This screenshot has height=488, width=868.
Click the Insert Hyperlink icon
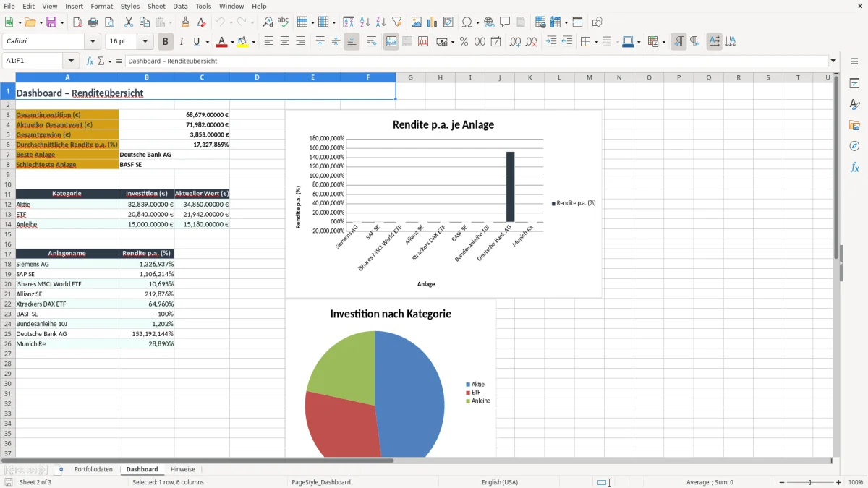[x=489, y=22]
